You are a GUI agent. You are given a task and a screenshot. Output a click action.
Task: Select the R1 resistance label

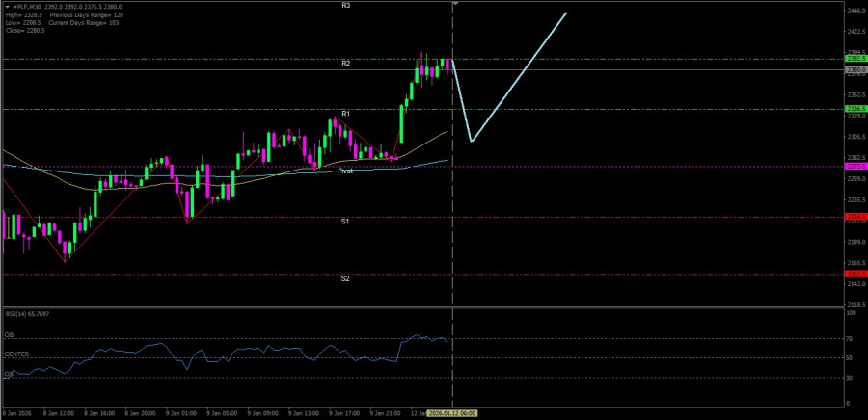click(345, 114)
